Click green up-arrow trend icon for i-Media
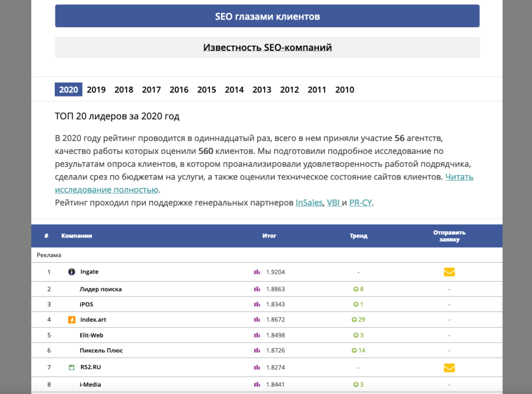The height and width of the screenshot is (394, 532). coord(356,384)
